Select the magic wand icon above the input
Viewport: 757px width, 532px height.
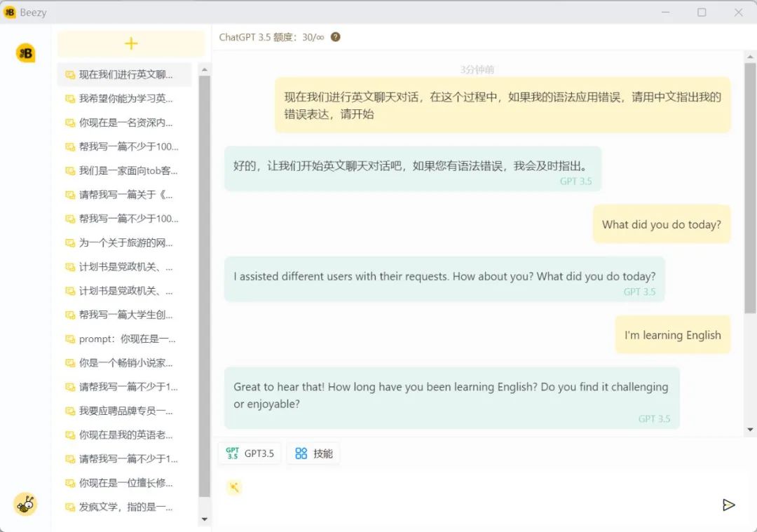(234, 486)
